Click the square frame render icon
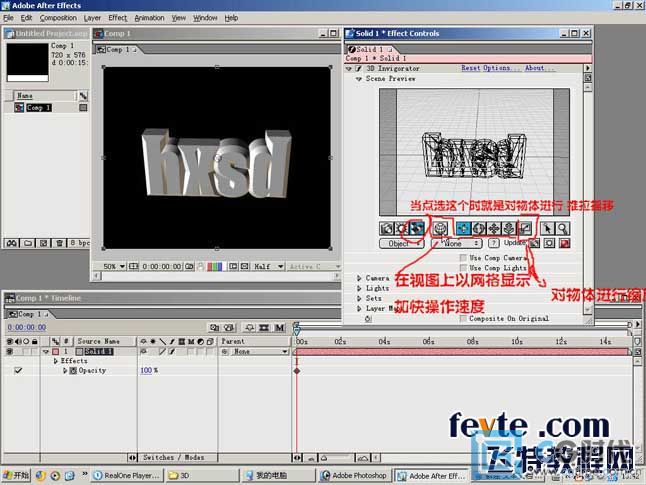 pyautogui.click(x=549, y=244)
